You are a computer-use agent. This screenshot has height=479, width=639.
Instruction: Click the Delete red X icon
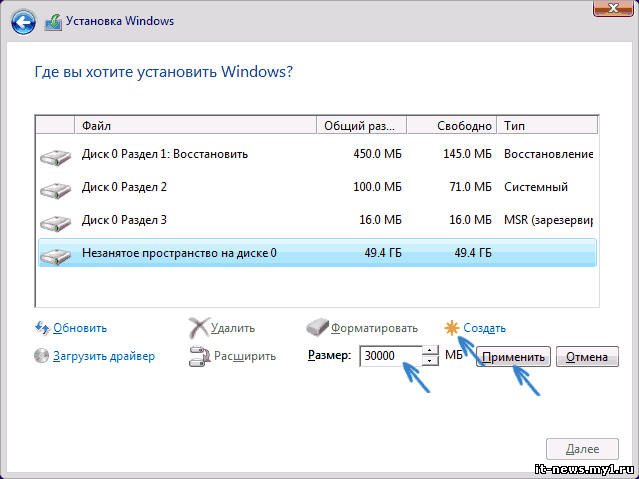click(x=198, y=328)
